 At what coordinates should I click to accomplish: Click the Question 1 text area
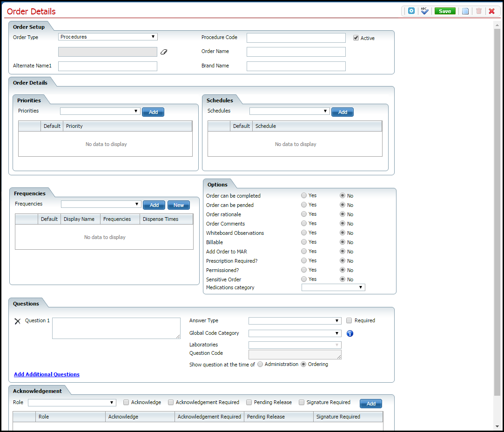point(116,328)
